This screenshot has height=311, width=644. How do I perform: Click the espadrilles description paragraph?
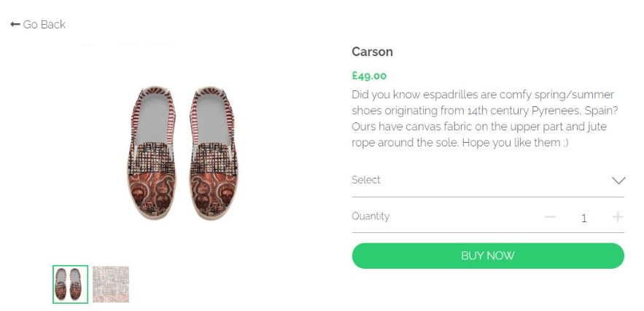483,119
